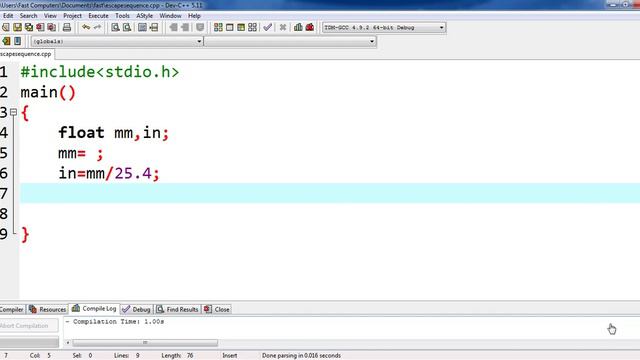The image size is (640, 360).
Task: Click the Abort Compilation button
Action: (x=29, y=326)
